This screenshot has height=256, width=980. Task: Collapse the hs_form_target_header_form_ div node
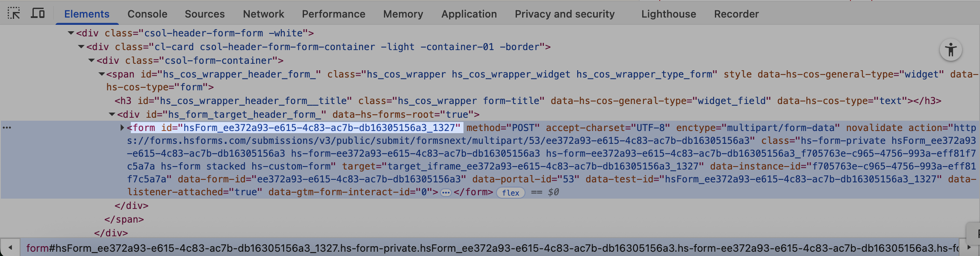(112, 114)
